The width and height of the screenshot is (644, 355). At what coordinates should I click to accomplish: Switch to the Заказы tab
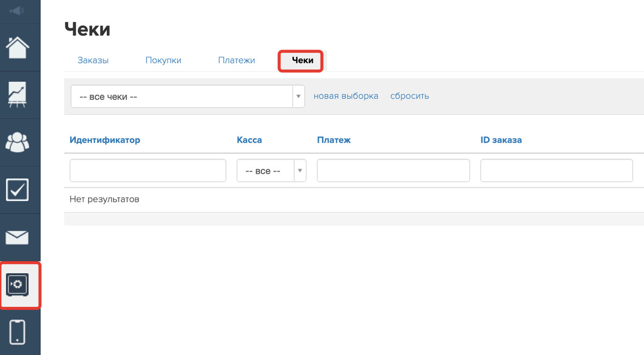tap(93, 61)
